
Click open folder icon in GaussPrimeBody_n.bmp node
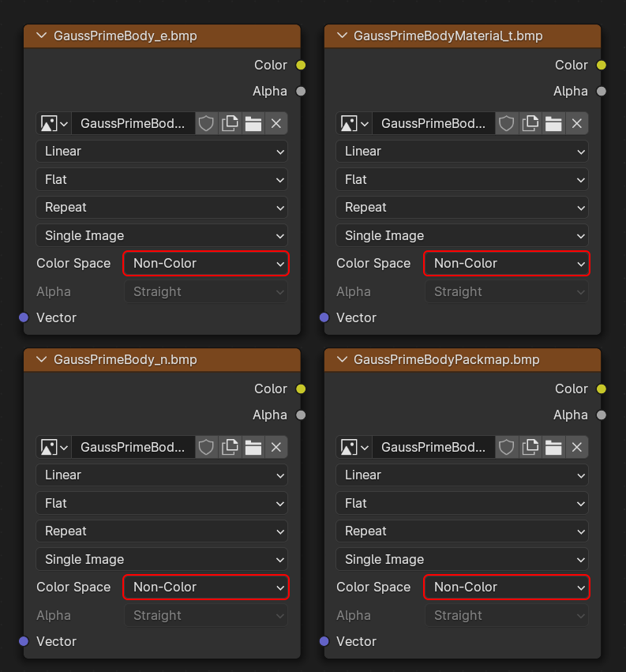point(253,448)
